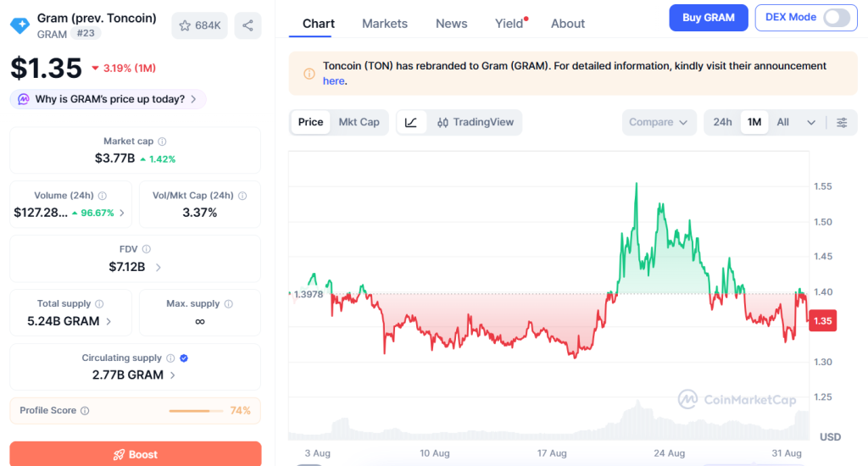Click the info icon next to Market cap
The height and width of the screenshot is (466, 868).
click(162, 141)
